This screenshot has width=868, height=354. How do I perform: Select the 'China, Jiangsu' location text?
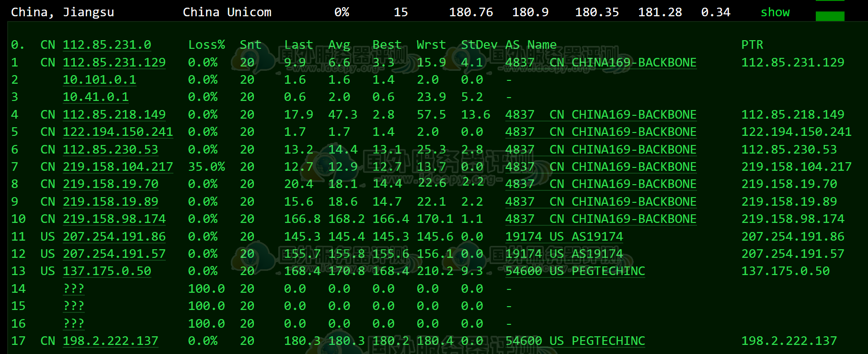coord(63,12)
